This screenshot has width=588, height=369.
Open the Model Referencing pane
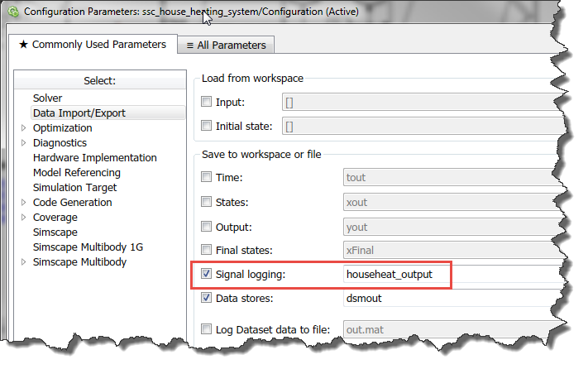pyautogui.click(x=77, y=173)
